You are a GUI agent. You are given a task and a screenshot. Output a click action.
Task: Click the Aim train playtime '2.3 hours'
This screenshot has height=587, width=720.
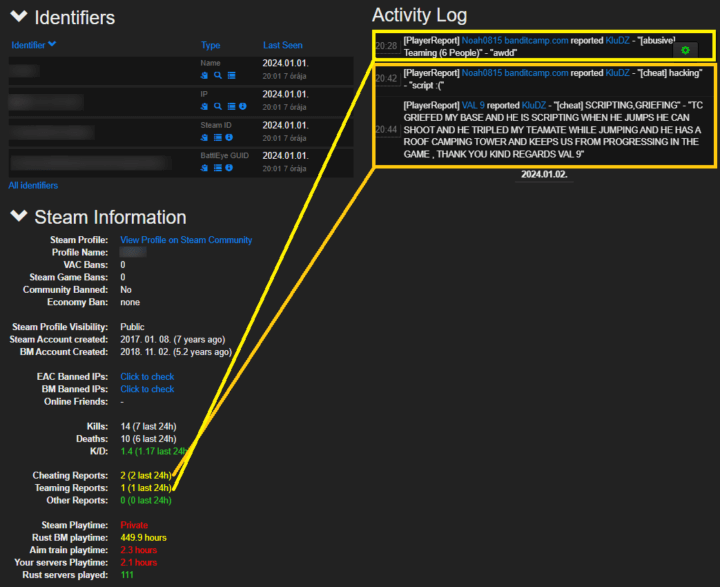tap(139, 550)
